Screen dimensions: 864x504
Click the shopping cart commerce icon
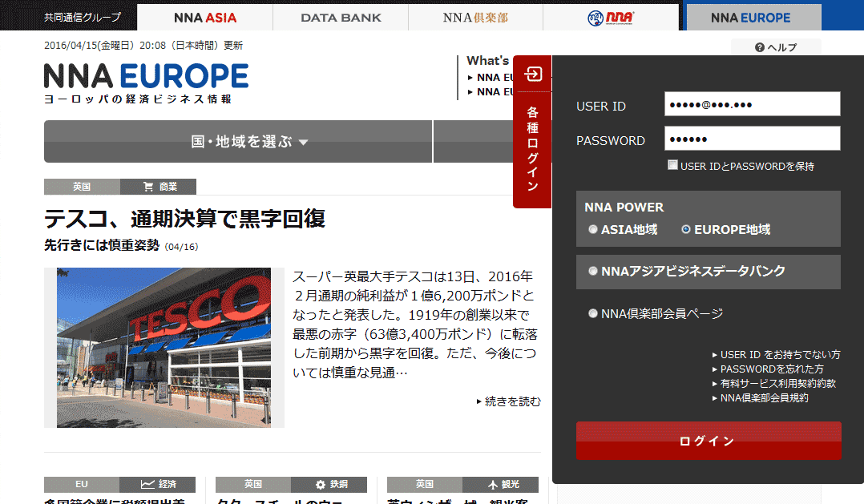147,187
